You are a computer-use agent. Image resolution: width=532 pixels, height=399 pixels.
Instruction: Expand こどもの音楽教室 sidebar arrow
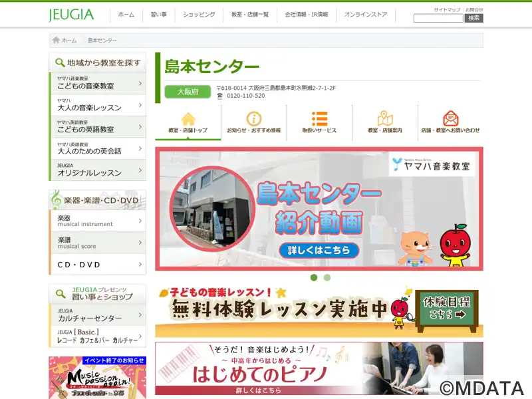[x=140, y=83]
